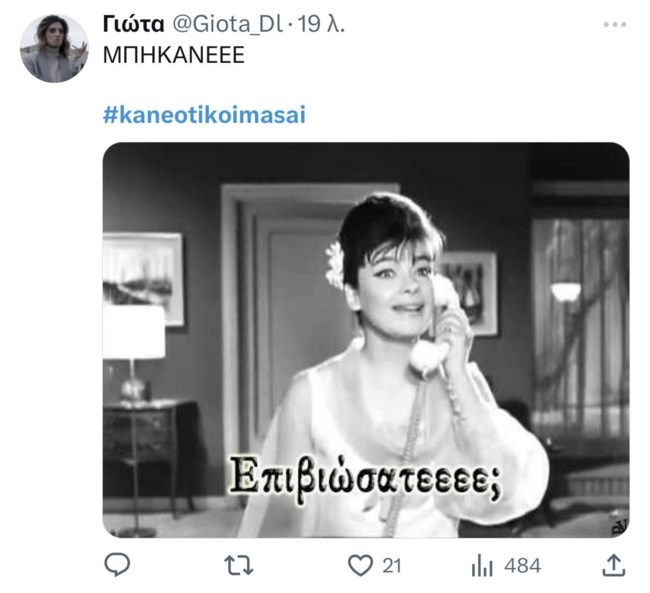Click the 21 likes count
This screenshot has width=650, height=593.
click(x=392, y=566)
